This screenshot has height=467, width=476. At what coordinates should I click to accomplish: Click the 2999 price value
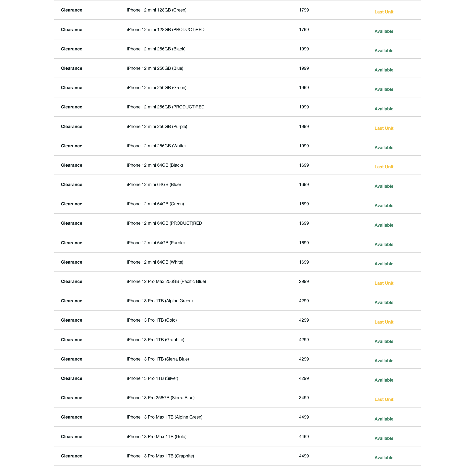click(304, 281)
